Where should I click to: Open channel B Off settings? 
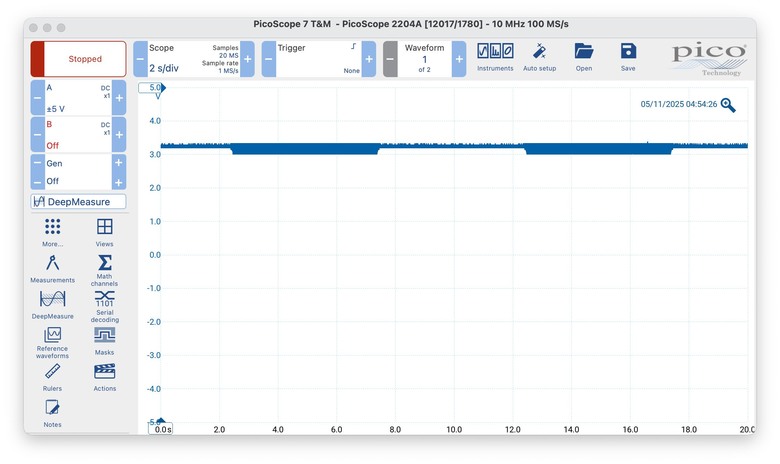tap(78, 134)
